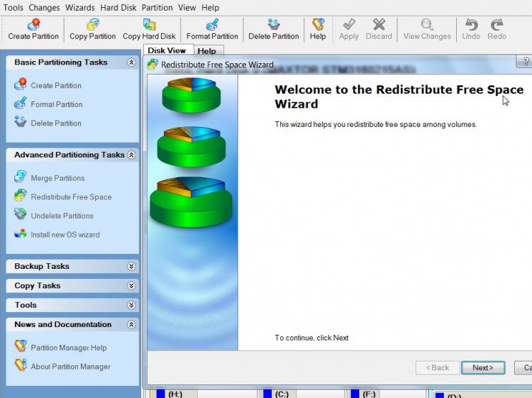The image size is (532, 398).
Task: Expand the Copy Tasks panel
Action: coord(131,286)
